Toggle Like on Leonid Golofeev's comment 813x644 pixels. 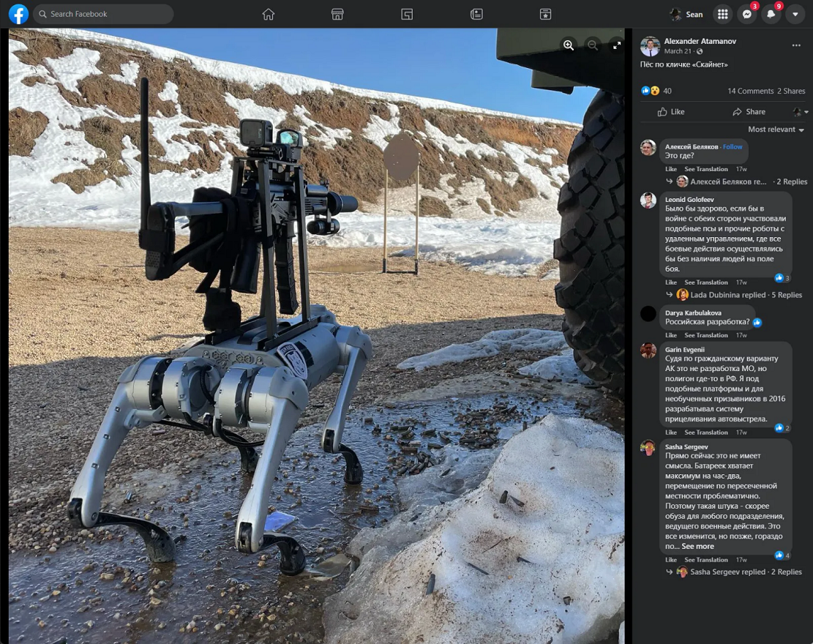[x=670, y=282]
